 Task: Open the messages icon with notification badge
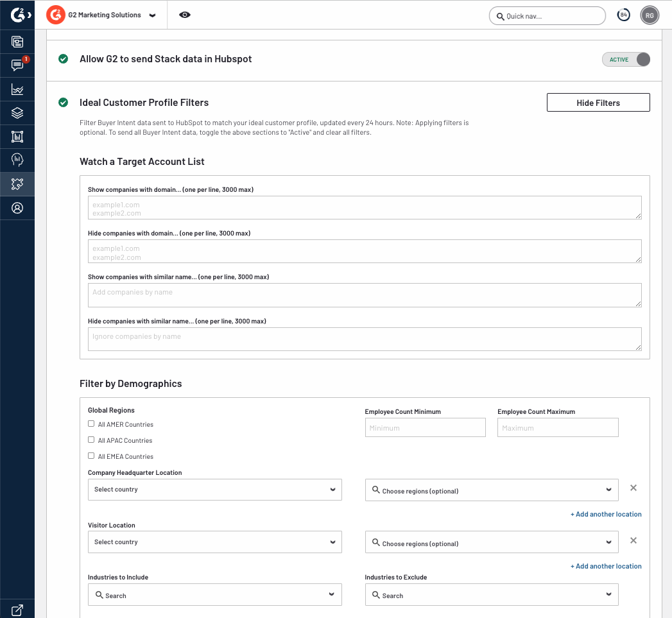tap(17, 65)
